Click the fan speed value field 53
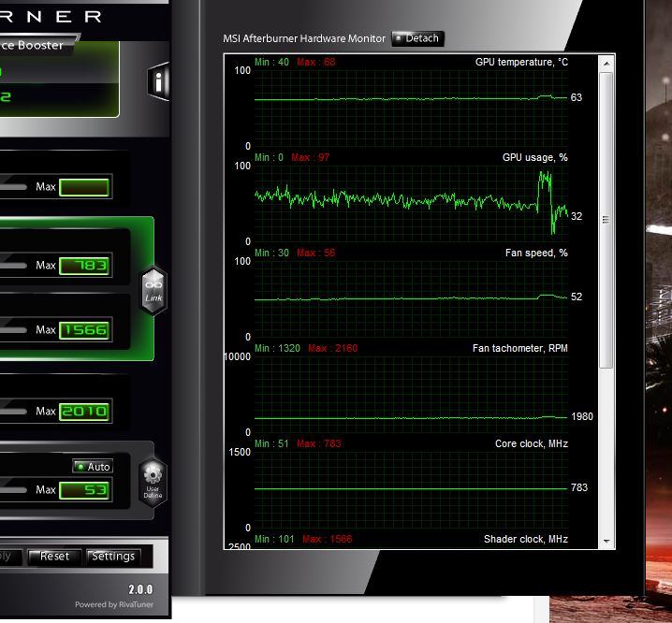The width and height of the screenshot is (672, 623). (x=84, y=490)
